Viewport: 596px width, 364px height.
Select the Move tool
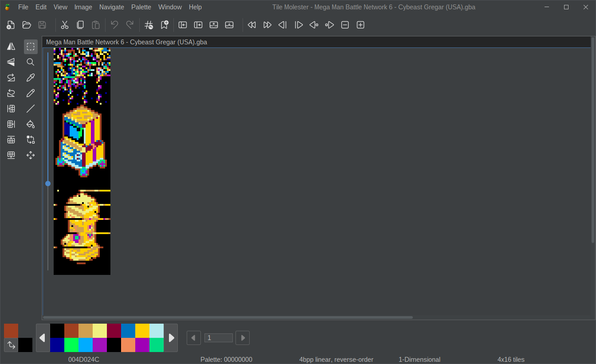[31, 155]
